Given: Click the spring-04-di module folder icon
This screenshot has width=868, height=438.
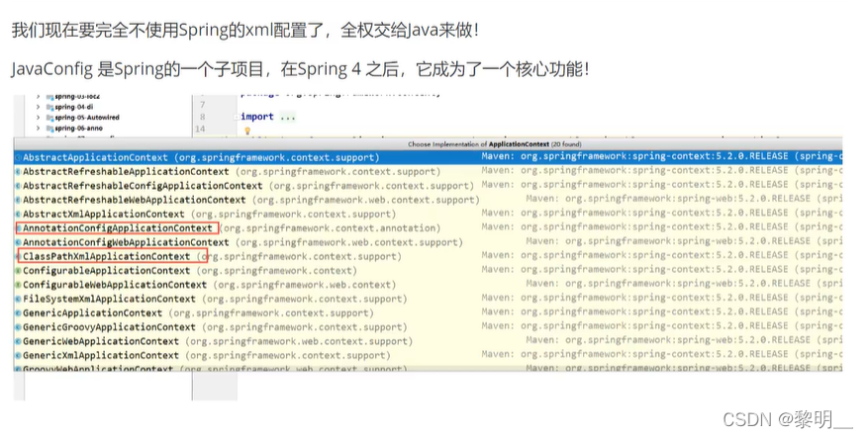Looking at the screenshot, I should pyautogui.click(x=49, y=107).
